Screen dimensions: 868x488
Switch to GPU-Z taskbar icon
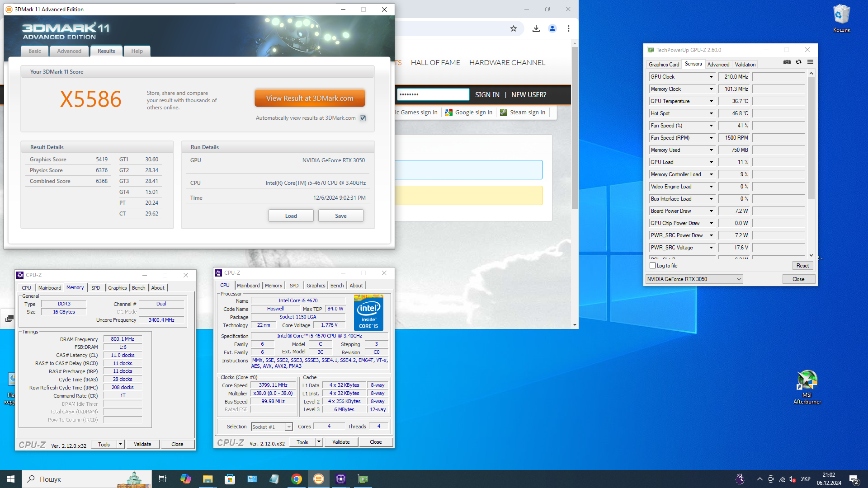coord(363,479)
